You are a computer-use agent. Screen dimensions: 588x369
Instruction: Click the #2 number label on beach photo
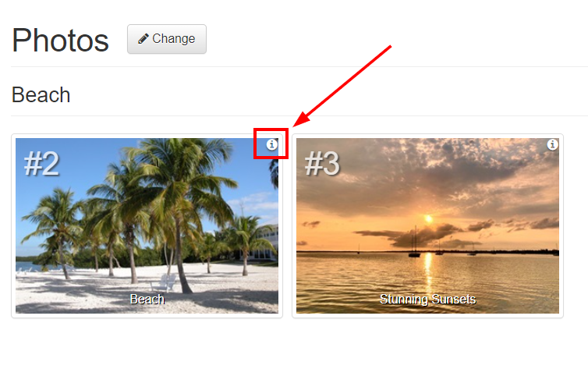coord(41,164)
